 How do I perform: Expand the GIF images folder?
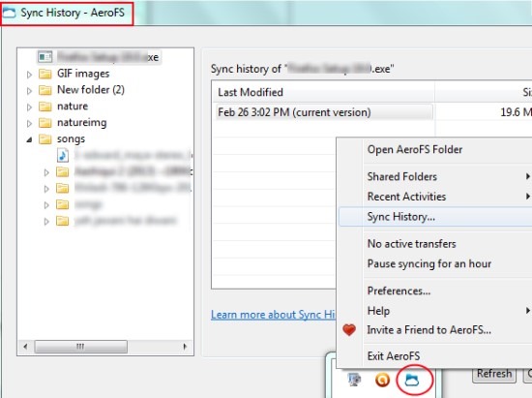[30, 75]
